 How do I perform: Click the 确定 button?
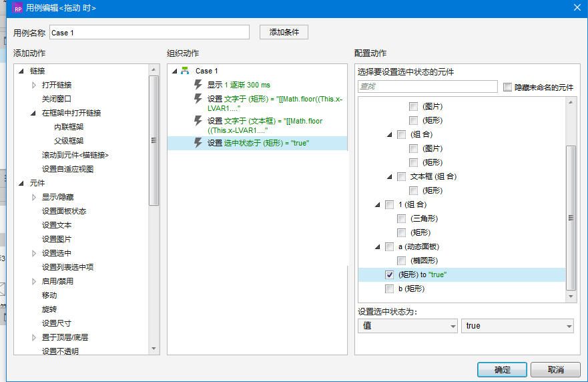tap(502, 369)
